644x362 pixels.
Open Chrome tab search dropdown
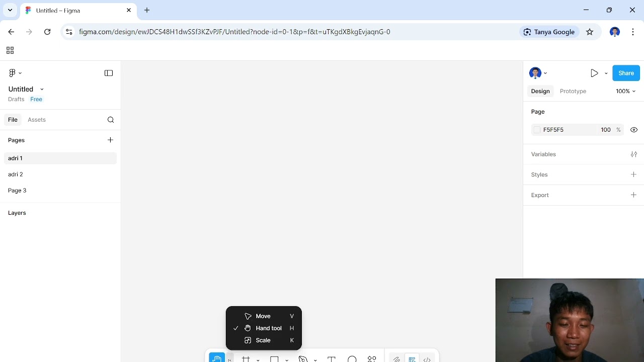10,10
